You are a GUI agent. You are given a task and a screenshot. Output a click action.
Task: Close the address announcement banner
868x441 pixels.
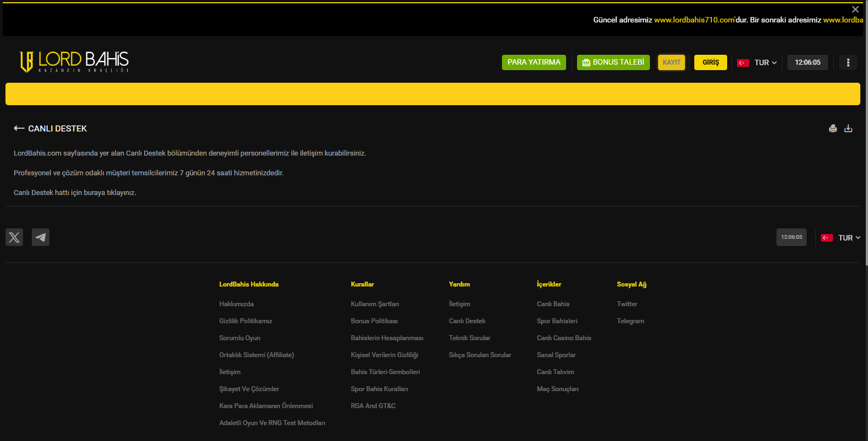pos(855,9)
